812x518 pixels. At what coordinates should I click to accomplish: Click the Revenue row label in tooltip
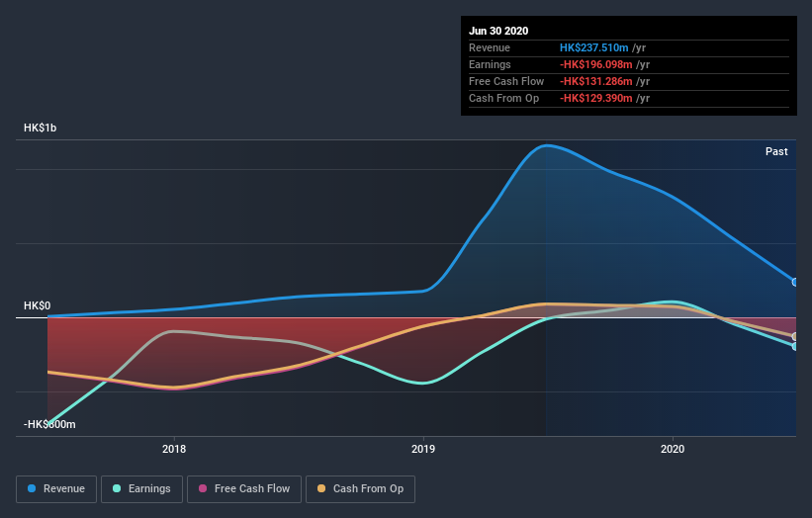point(490,47)
